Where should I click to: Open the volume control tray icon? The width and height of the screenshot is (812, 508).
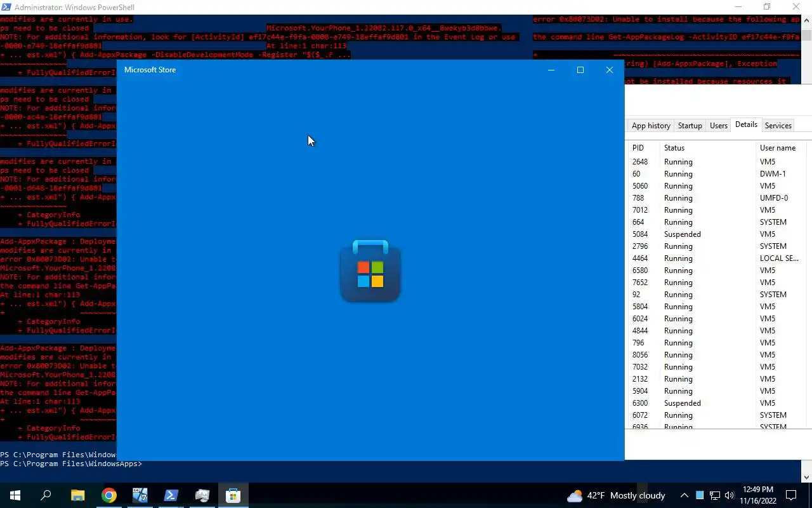729,495
